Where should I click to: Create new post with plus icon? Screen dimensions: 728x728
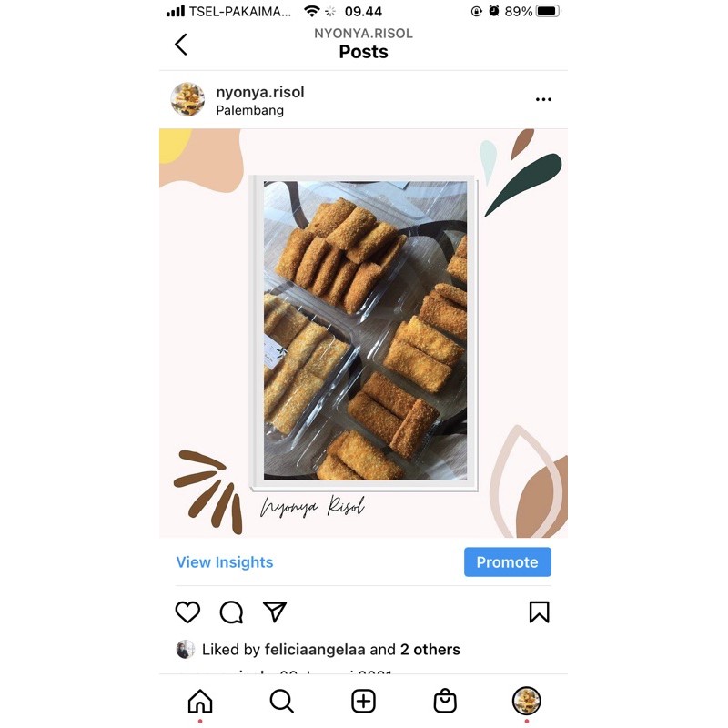point(363,701)
